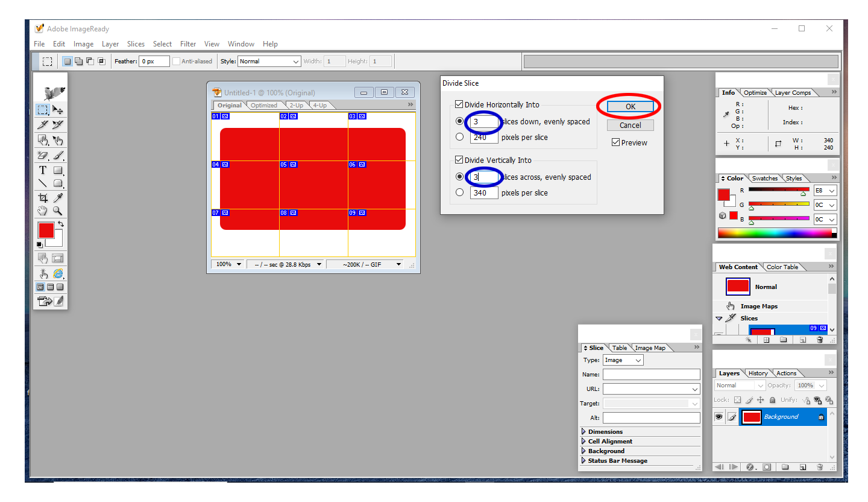Click trash icon in Layers panel
The height and width of the screenshot is (502, 868).
(820, 467)
